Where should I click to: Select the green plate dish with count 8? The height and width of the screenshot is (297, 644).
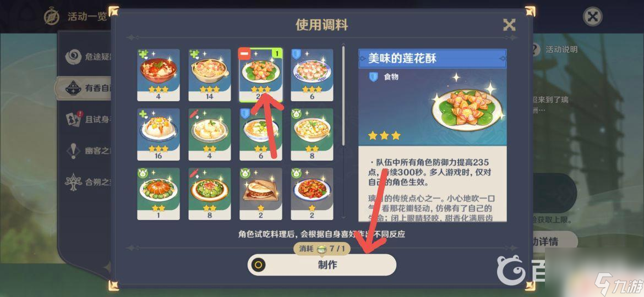pyautogui.click(x=210, y=194)
